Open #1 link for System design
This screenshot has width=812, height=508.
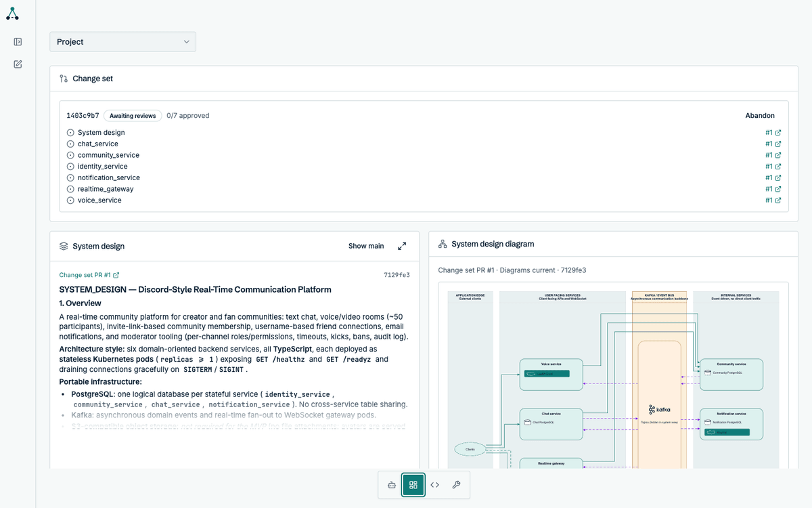pos(773,133)
